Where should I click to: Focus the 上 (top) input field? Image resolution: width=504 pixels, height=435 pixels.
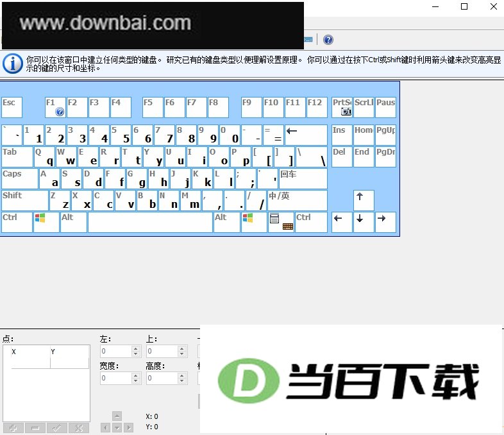click(162, 351)
